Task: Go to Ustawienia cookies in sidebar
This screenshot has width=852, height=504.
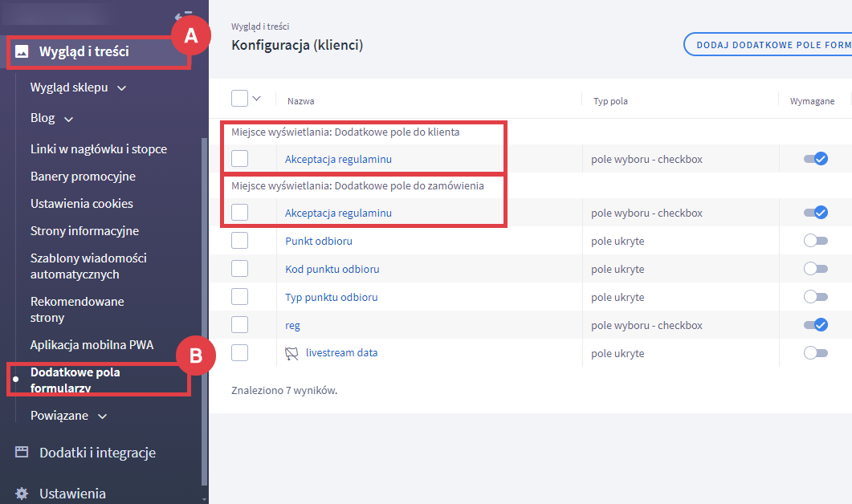Action: [x=82, y=204]
